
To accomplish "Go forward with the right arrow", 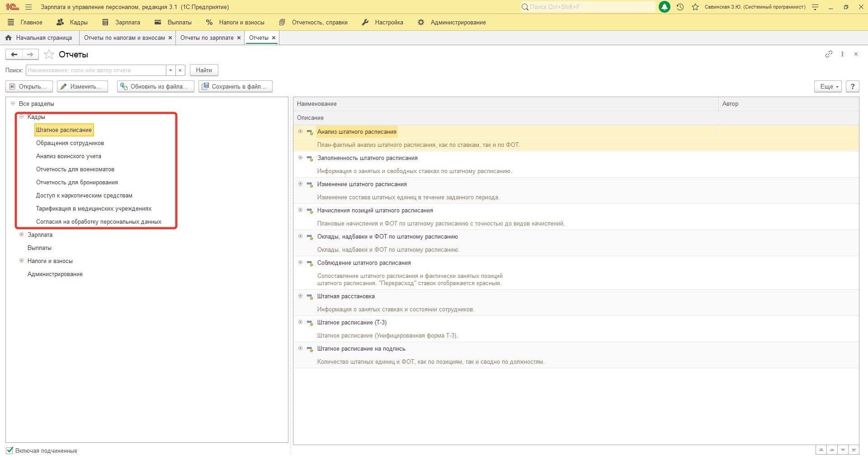I will tap(30, 54).
